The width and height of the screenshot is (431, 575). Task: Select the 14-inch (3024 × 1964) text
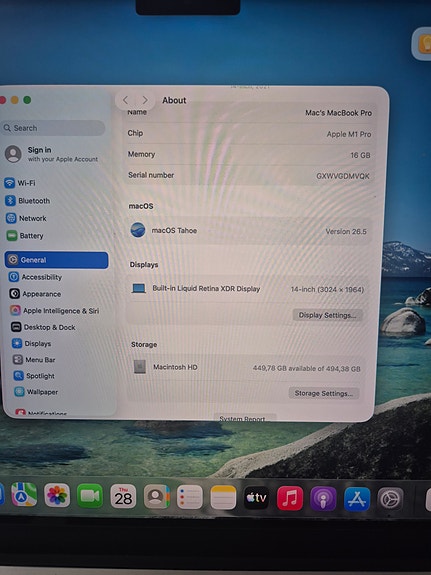pos(327,289)
